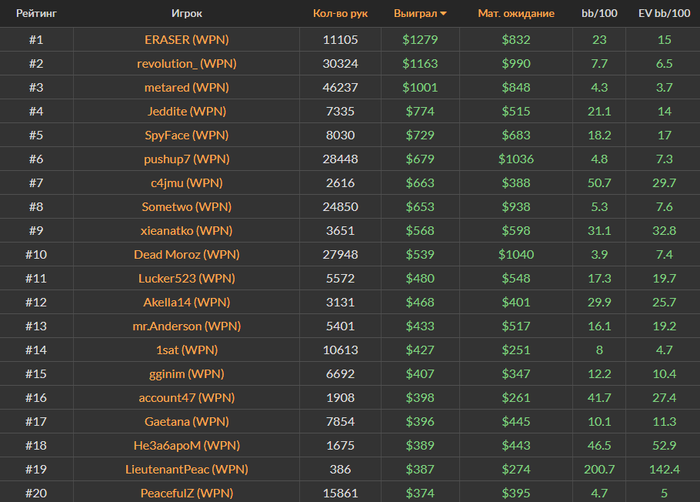This screenshot has height=502, width=700.
Task: Select EV bb/100 value 32.8
Action: 664,231
